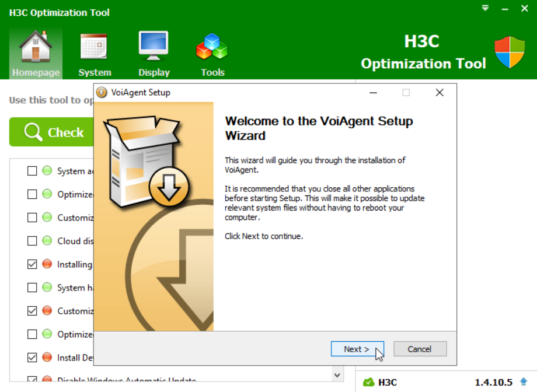The image size is (537, 392).
Task: Open the Display tab
Action: [154, 54]
